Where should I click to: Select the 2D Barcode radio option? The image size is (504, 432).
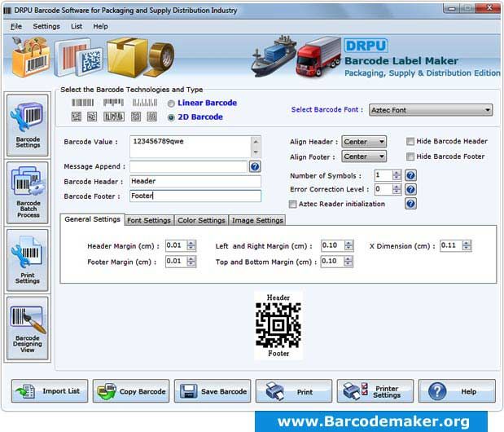171,117
